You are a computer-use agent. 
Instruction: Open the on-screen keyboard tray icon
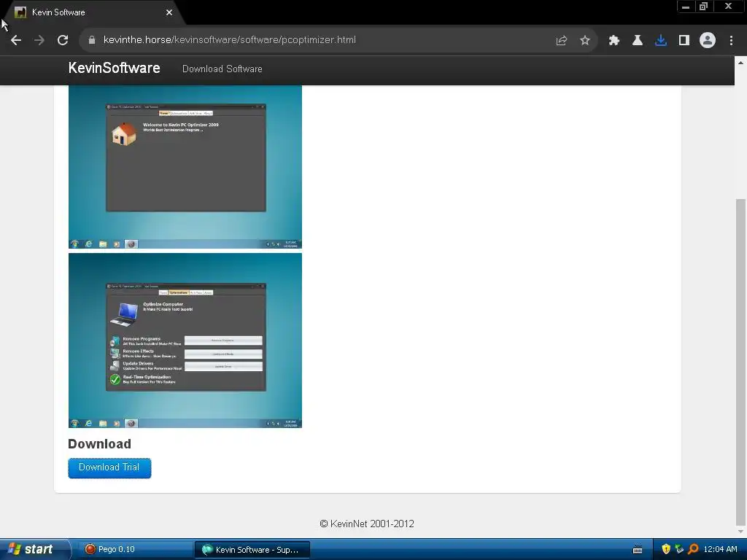click(638, 550)
